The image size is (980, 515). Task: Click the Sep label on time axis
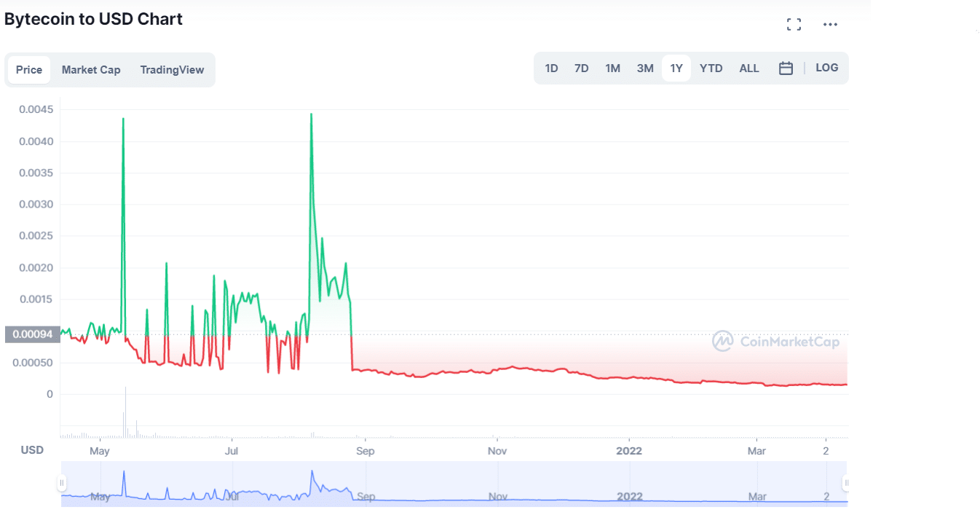(365, 451)
